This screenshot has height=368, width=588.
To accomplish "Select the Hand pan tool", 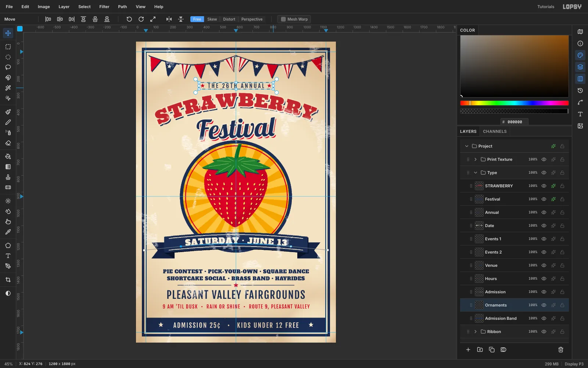I will pos(8,222).
